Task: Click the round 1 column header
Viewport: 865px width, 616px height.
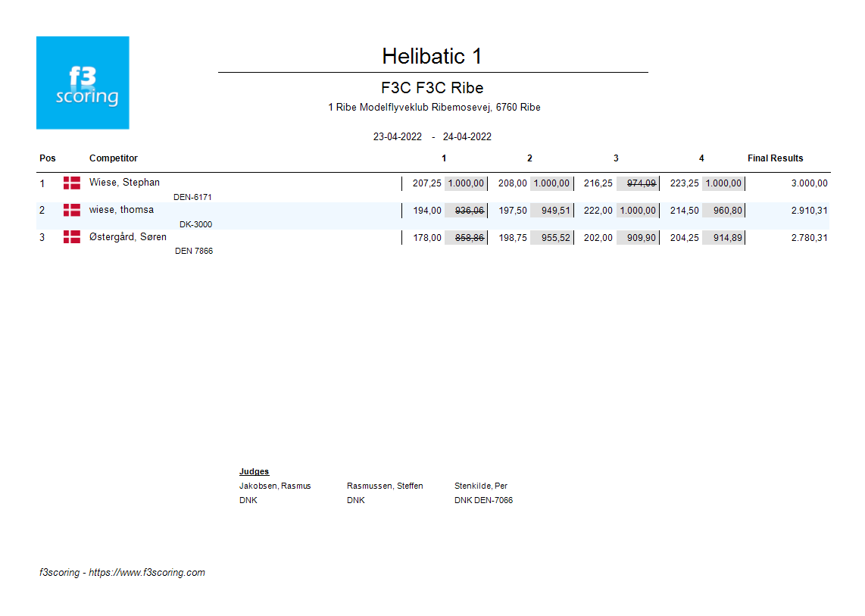Action: coord(444,158)
